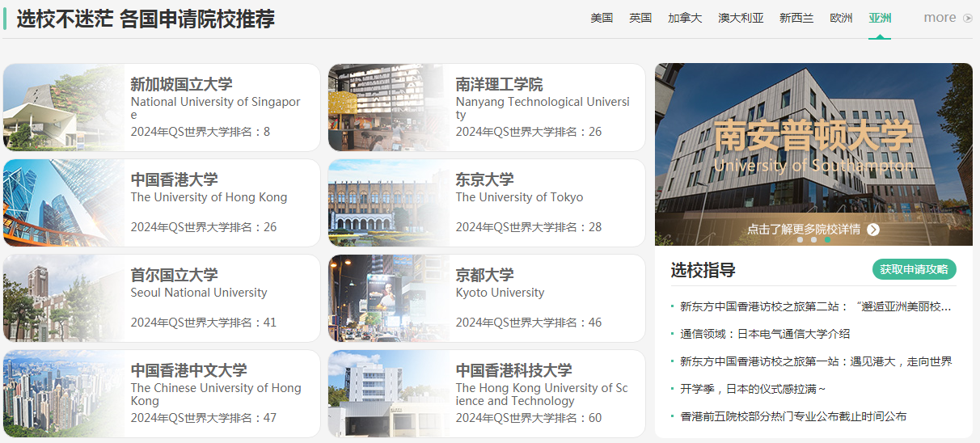
Task: Open the 中国香港科技大学 title
Action: click(513, 370)
